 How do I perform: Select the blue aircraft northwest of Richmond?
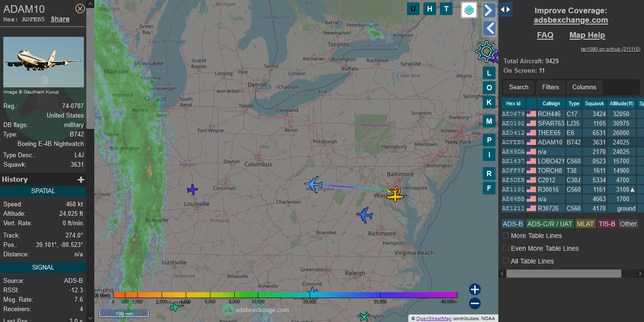[364, 215]
